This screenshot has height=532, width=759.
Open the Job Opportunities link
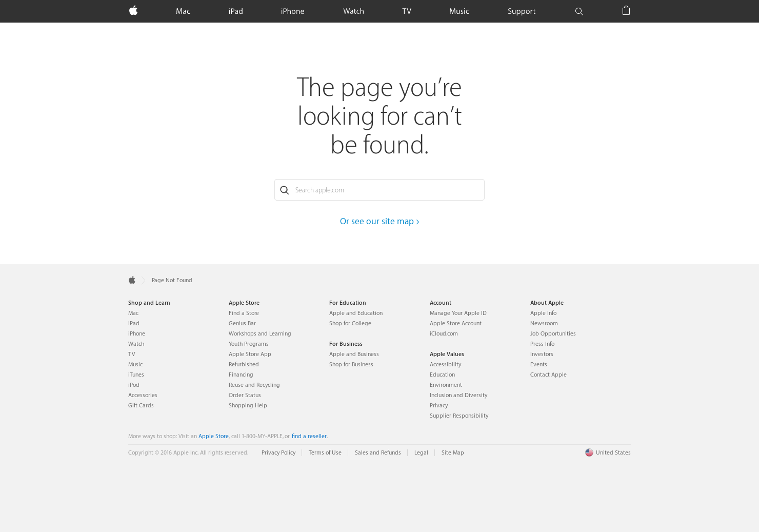553,333
